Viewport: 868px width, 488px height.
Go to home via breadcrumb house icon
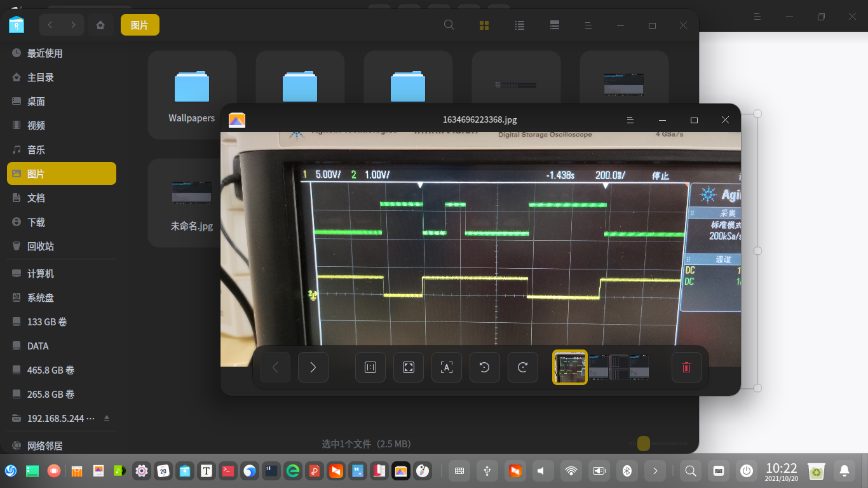(x=100, y=25)
